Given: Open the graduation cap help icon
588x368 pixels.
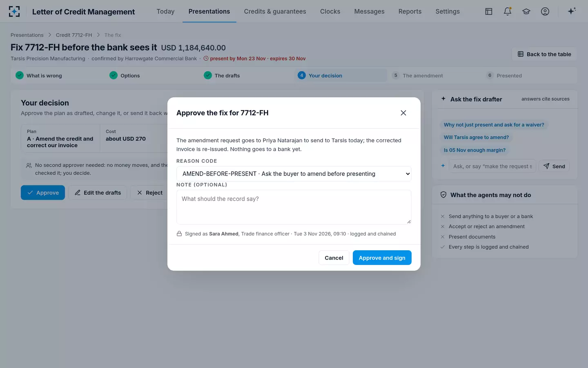Looking at the screenshot, I should 526,11.
